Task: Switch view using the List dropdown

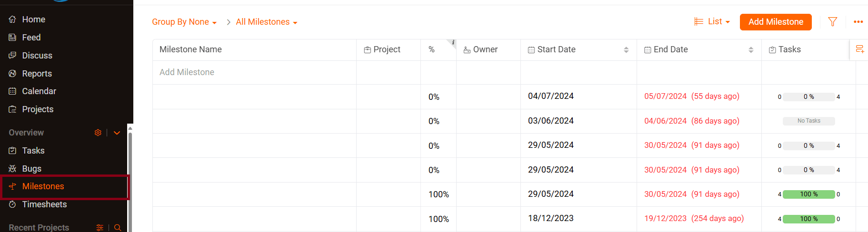Action: click(x=712, y=21)
